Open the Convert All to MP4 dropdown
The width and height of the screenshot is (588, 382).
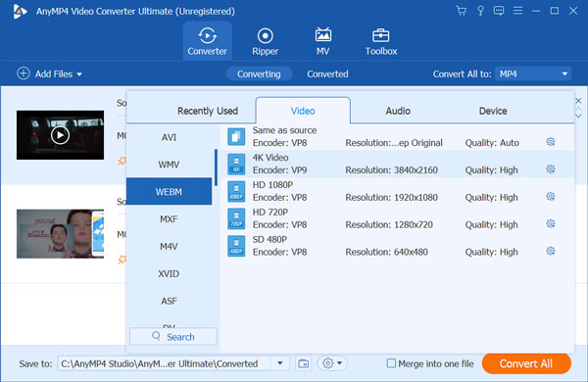pyautogui.click(x=533, y=73)
